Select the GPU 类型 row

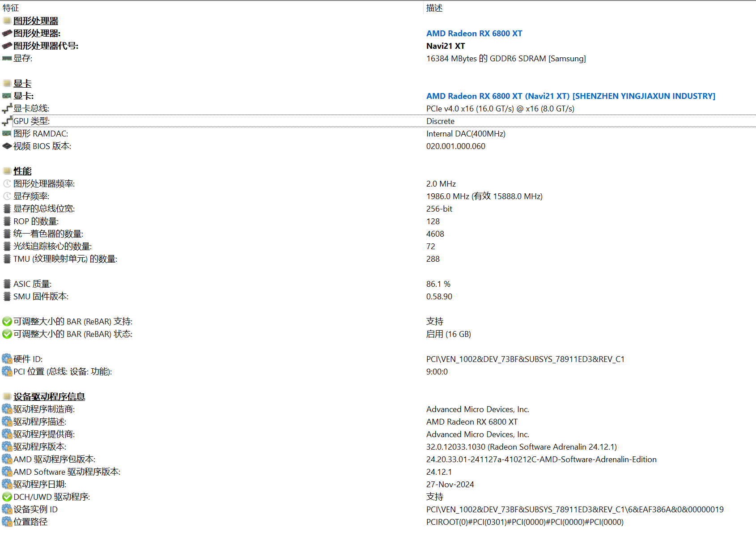[31, 121]
